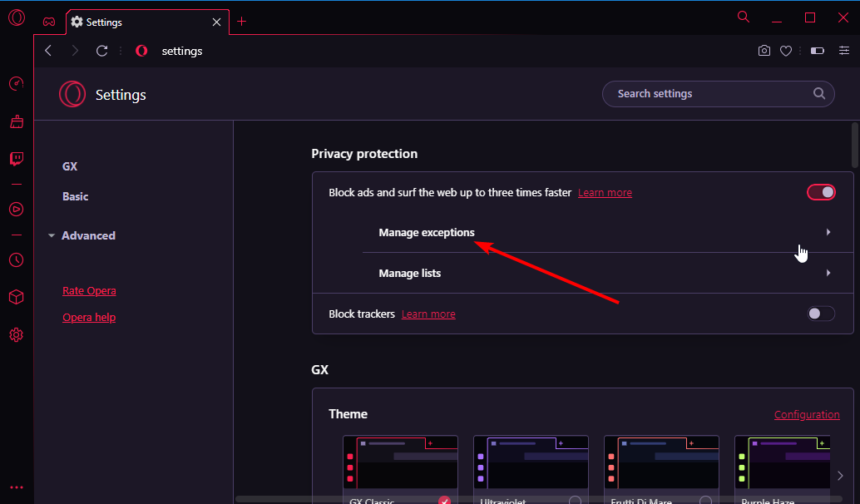Open Learn more link for ad blocking
Viewport: 860px width, 504px height.
(605, 192)
